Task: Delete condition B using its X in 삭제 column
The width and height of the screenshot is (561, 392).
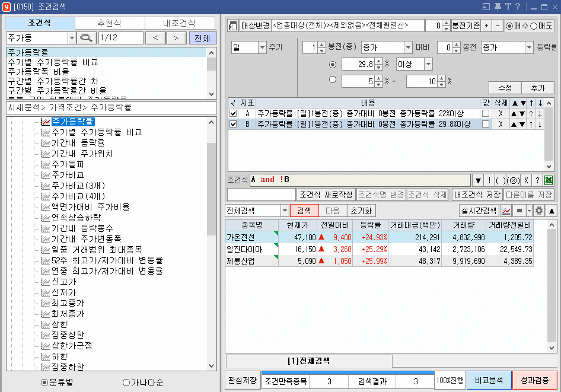Action: click(501, 124)
